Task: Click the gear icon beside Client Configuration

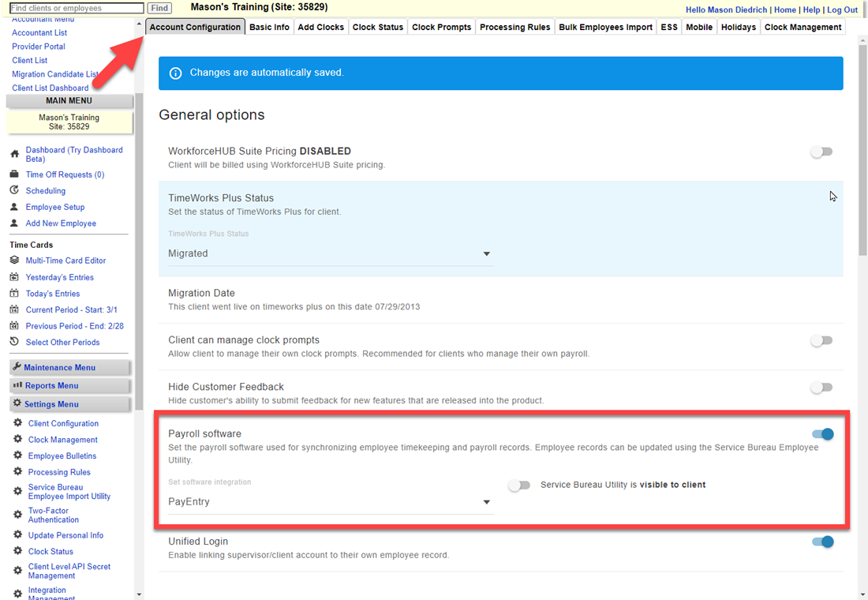Action: click(x=13, y=423)
